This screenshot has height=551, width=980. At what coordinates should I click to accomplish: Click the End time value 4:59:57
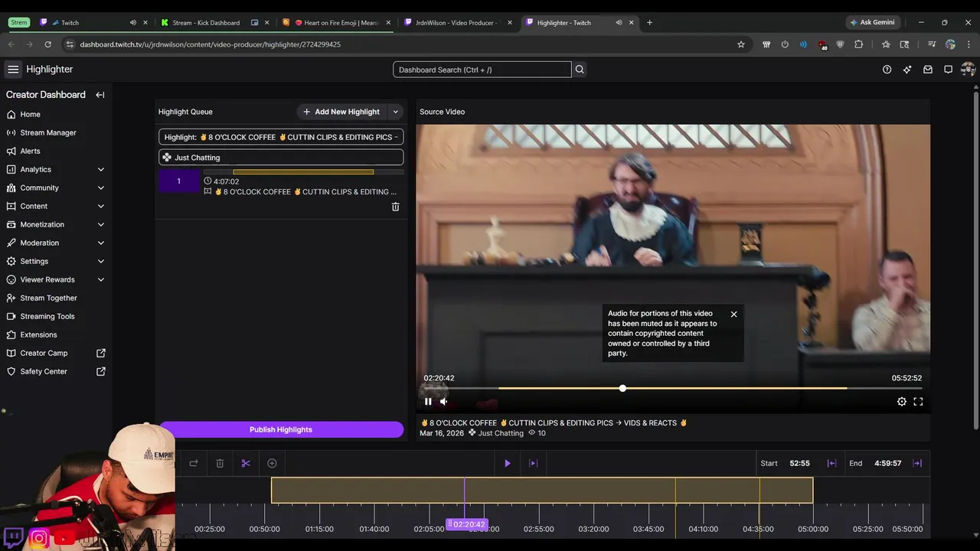(887, 464)
